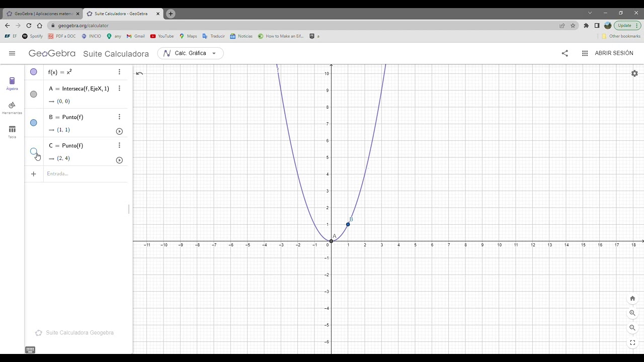Play the animation for point C
The height and width of the screenshot is (362, 644).
(x=119, y=160)
